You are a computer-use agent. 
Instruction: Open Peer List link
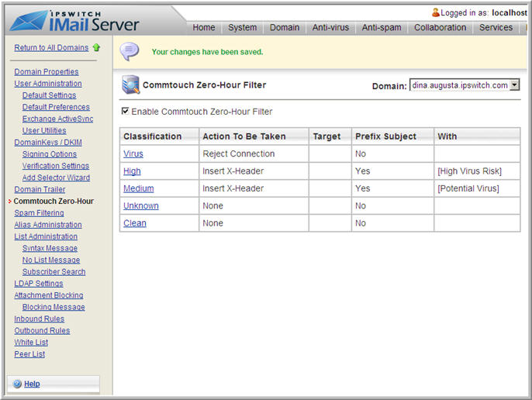[x=29, y=354]
